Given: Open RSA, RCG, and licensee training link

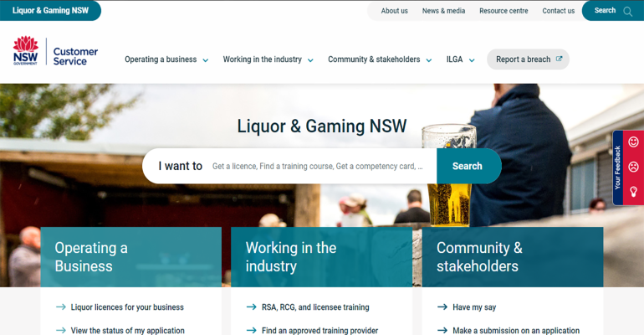Looking at the screenshot, I should 315,307.
